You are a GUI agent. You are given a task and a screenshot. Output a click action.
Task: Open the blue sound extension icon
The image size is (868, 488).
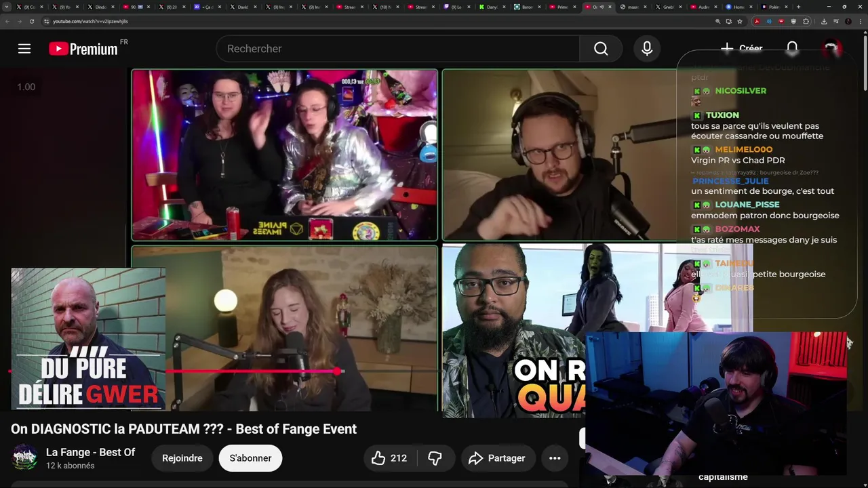(769, 22)
